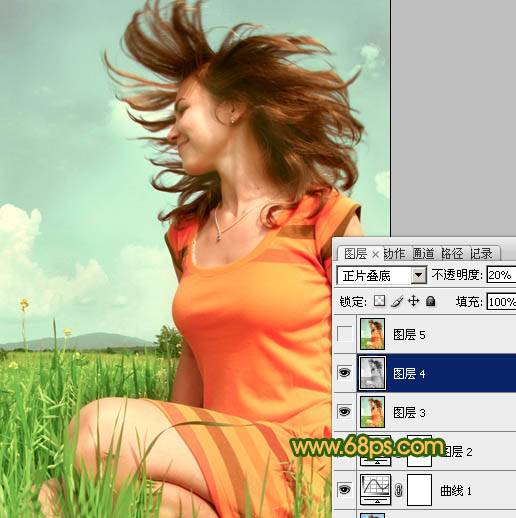Click the 填充 fill field showing 100%

click(501, 302)
